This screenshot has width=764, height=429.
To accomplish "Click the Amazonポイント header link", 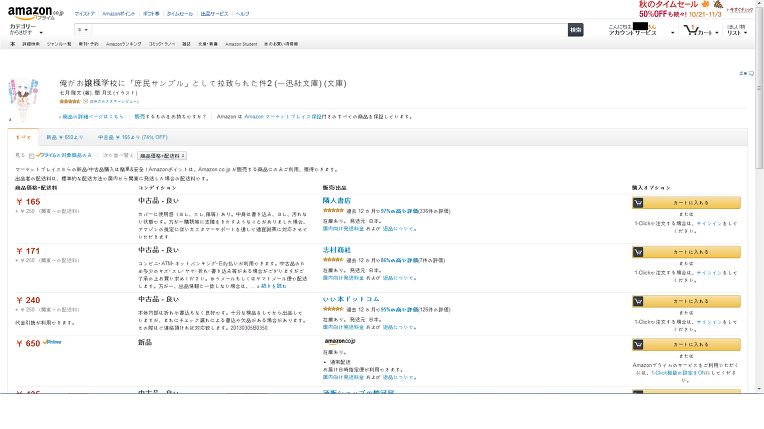I will [x=118, y=14].
